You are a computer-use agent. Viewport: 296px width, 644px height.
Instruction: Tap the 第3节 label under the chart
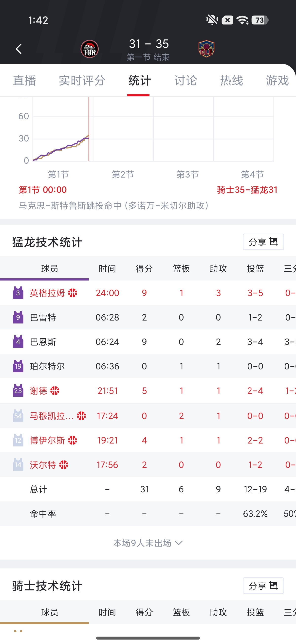tap(188, 174)
